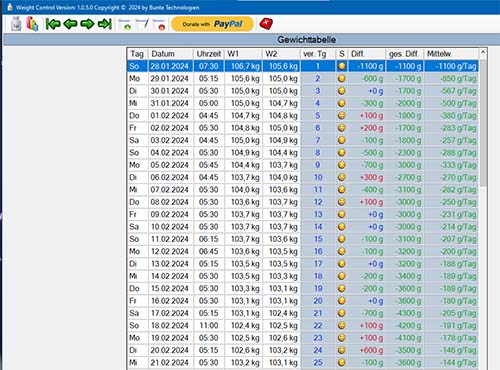Viewport: 500px width, 370px height.
Task: Open the colored bar chart icon
Action: (x=32, y=24)
